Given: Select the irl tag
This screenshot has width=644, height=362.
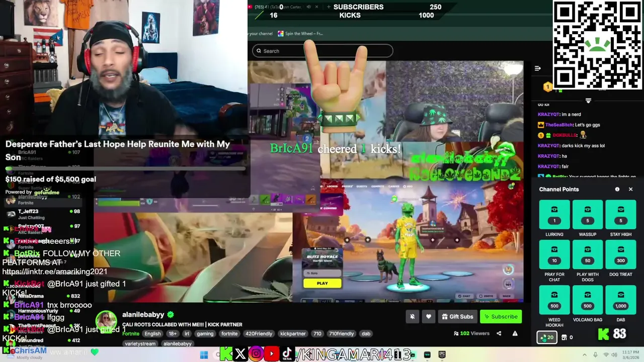Looking at the screenshot, I should 187,333.
